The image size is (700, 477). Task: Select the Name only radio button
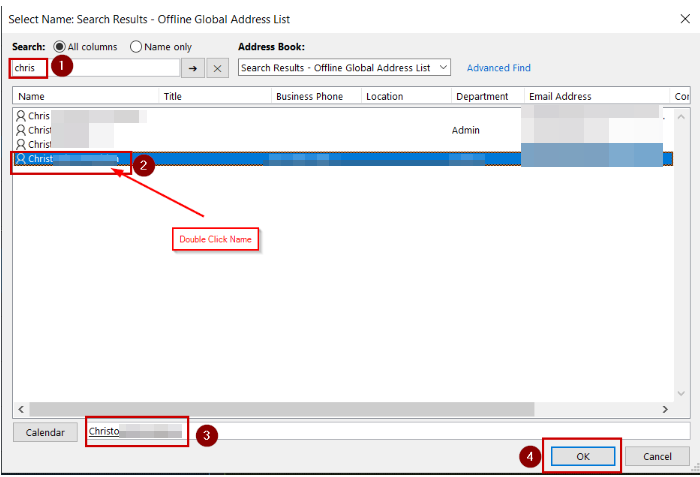[x=136, y=47]
